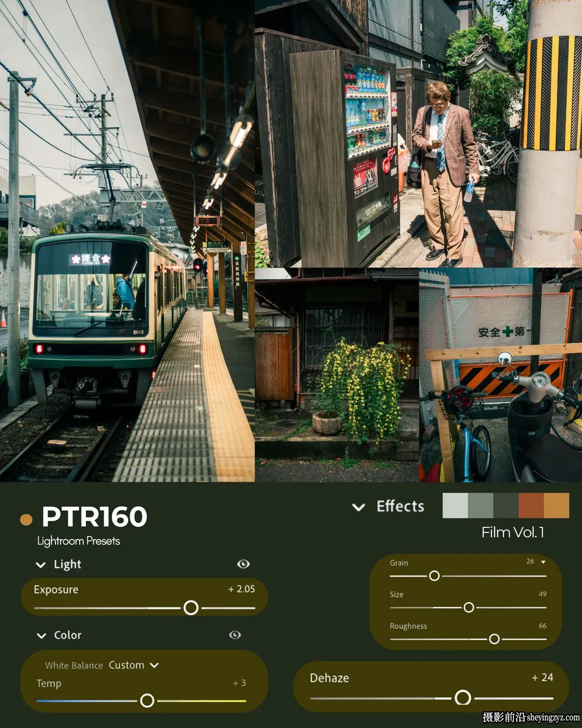Select the scooter and bicycle photo
The width and height of the screenshot is (582, 728).
[501, 375]
